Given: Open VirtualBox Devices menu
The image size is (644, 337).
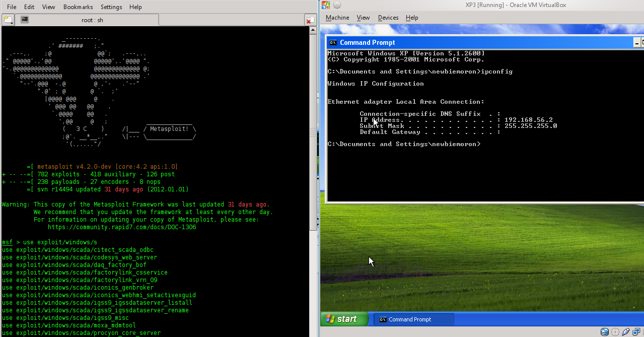Looking at the screenshot, I should pyautogui.click(x=388, y=18).
